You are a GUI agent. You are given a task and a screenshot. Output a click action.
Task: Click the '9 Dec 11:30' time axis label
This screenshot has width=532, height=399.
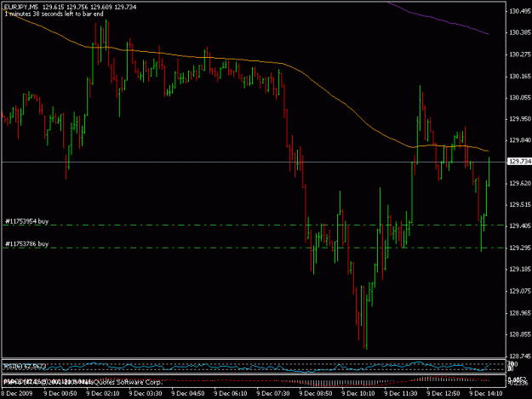tap(401, 394)
